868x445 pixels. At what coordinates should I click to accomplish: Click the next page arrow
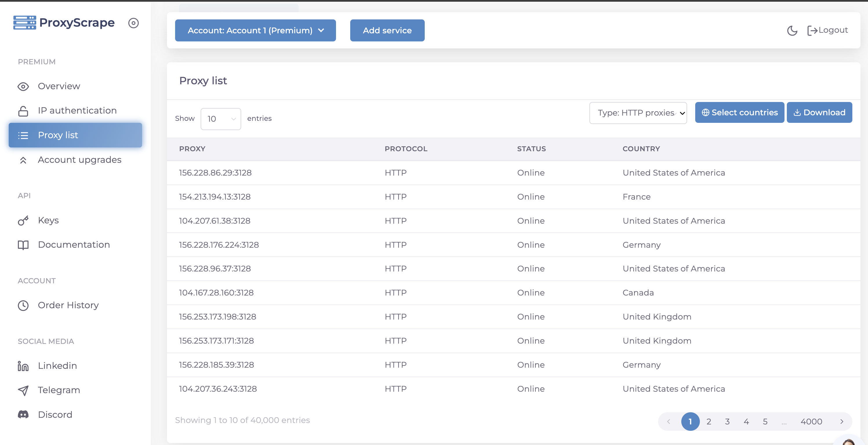(842, 422)
